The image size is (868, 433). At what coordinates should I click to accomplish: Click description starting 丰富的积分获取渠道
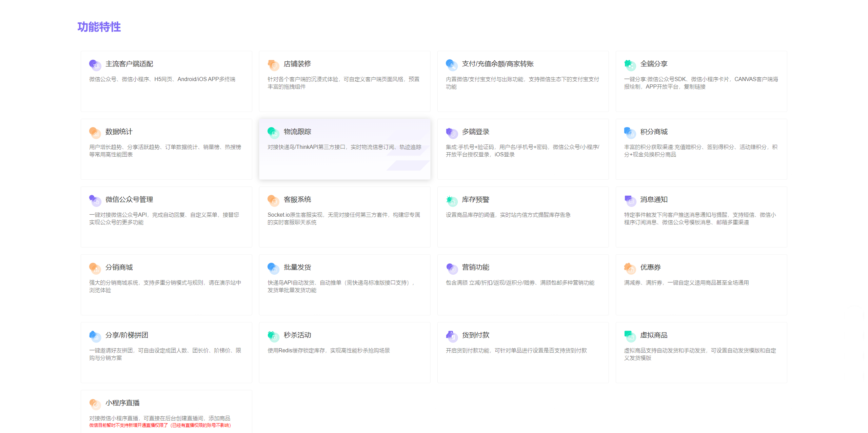click(701, 151)
